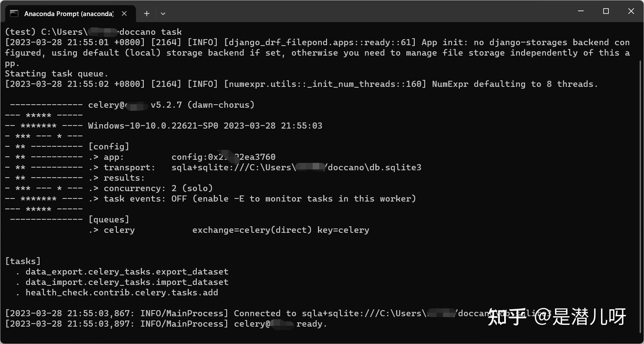Image resolution: width=644 pixels, height=344 pixels.
Task: Minimize the terminal window
Action: (x=581, y=11)
